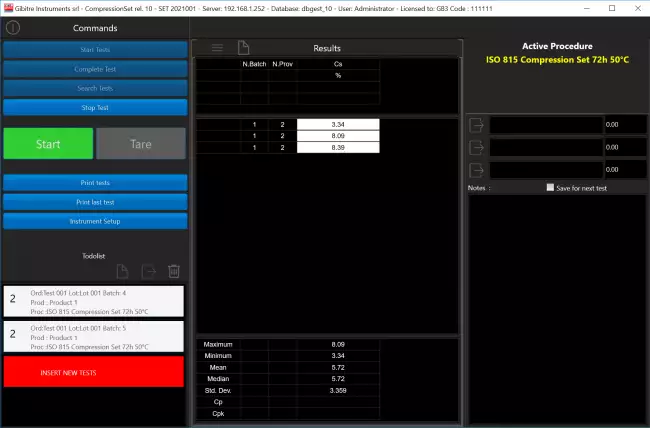650x428 pixels.
Task: Open the Results hamburger menu icon
Action: tap(217, 48)
